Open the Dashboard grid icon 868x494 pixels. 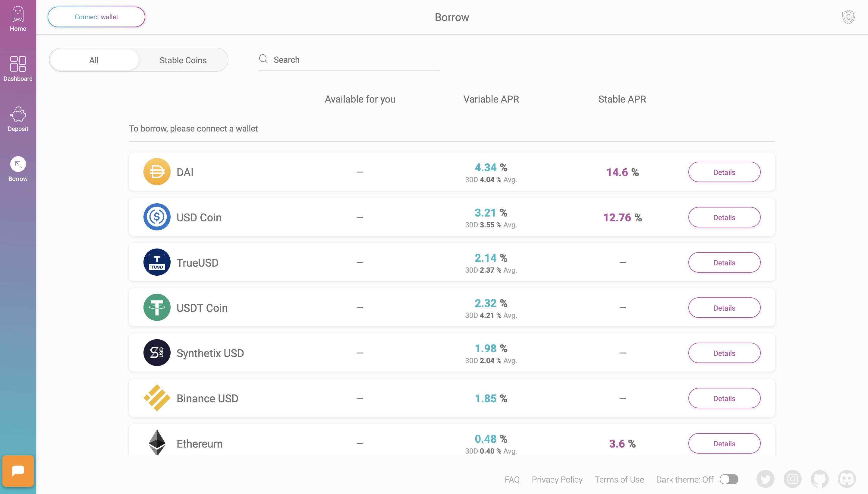tap(18, 64)
